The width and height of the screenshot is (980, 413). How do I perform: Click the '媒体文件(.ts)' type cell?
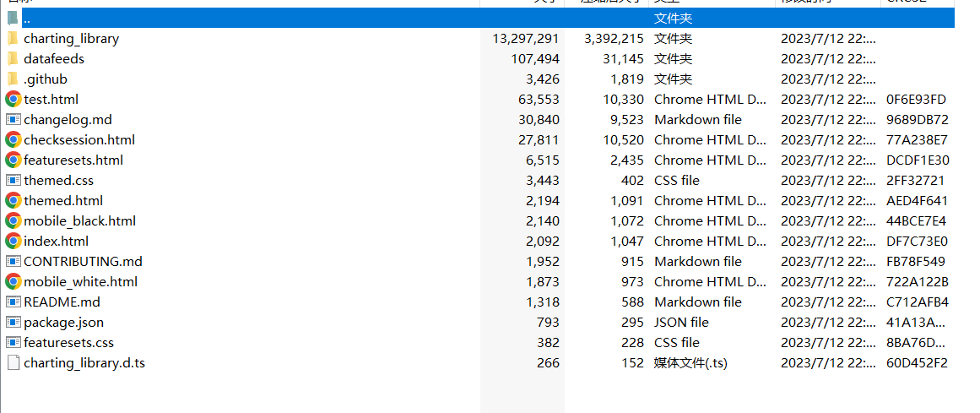690,363
